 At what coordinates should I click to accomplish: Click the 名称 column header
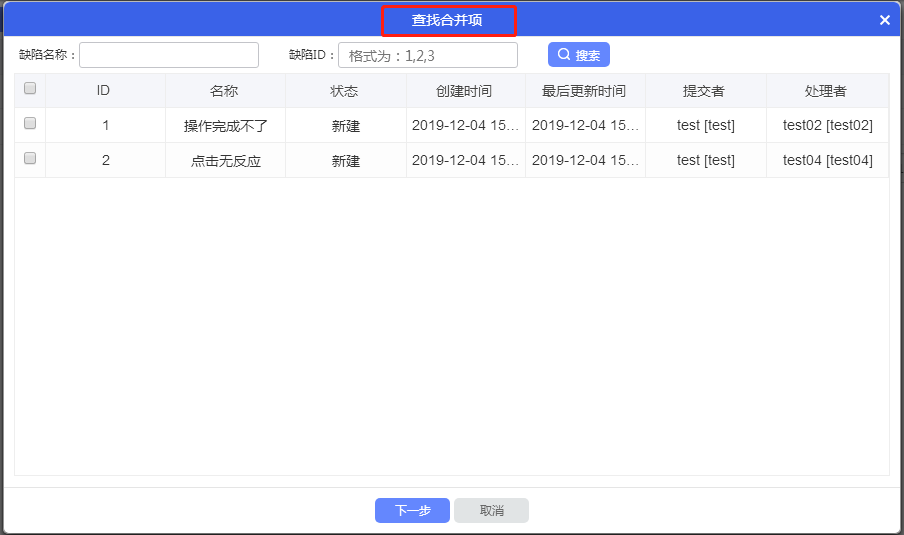tap(225, 91)
